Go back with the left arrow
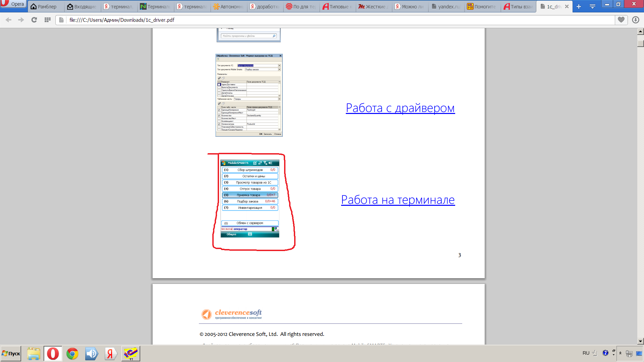Screen dimensions: 644x362 tap(8, 20)
